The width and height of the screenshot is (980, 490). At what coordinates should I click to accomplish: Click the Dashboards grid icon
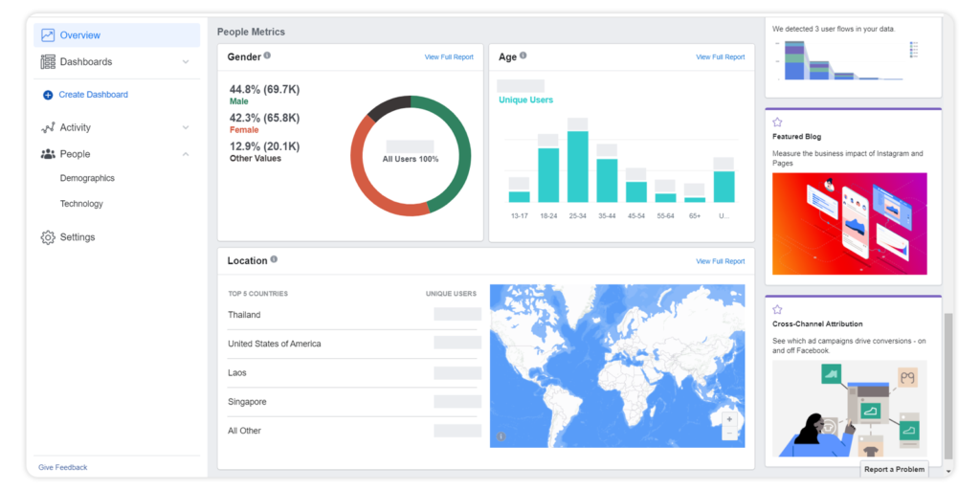[x=48, y=62]
